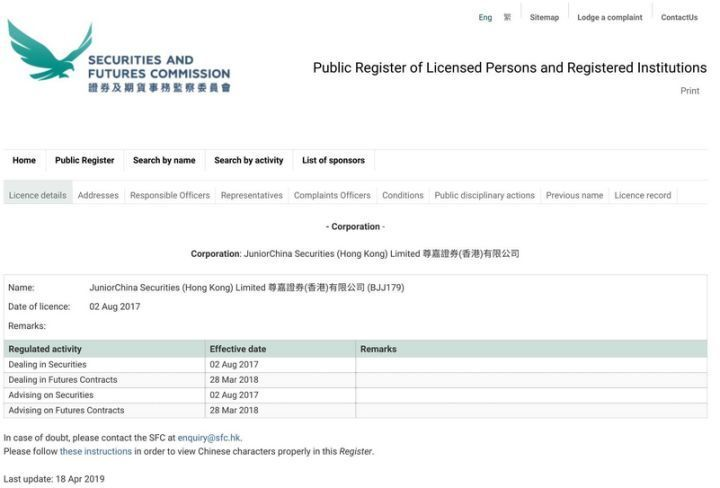The image size is (720, 488).
Task: Open the Complaints Officers tab
Action: pos(332,195)
